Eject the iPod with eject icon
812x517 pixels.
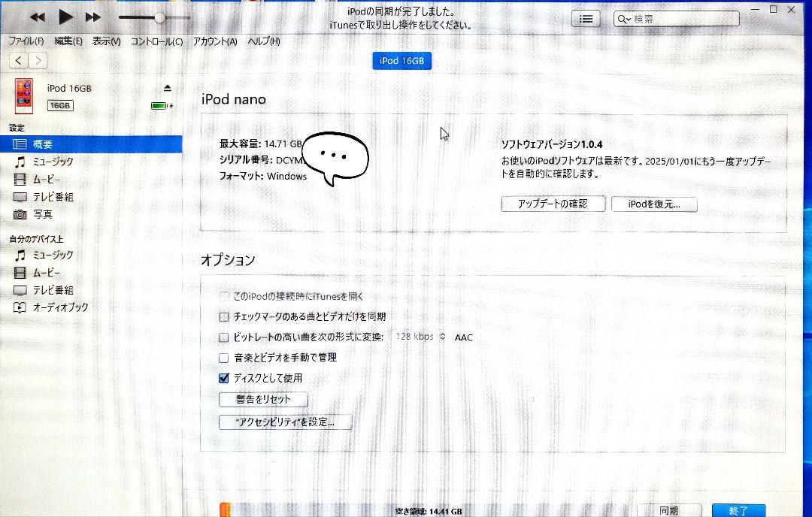[167, 88]
